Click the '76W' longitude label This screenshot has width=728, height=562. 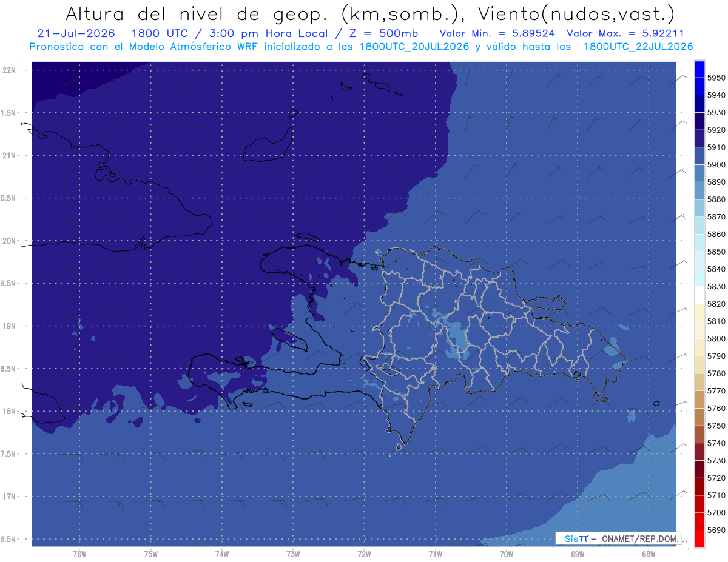[x=79, y=554]
